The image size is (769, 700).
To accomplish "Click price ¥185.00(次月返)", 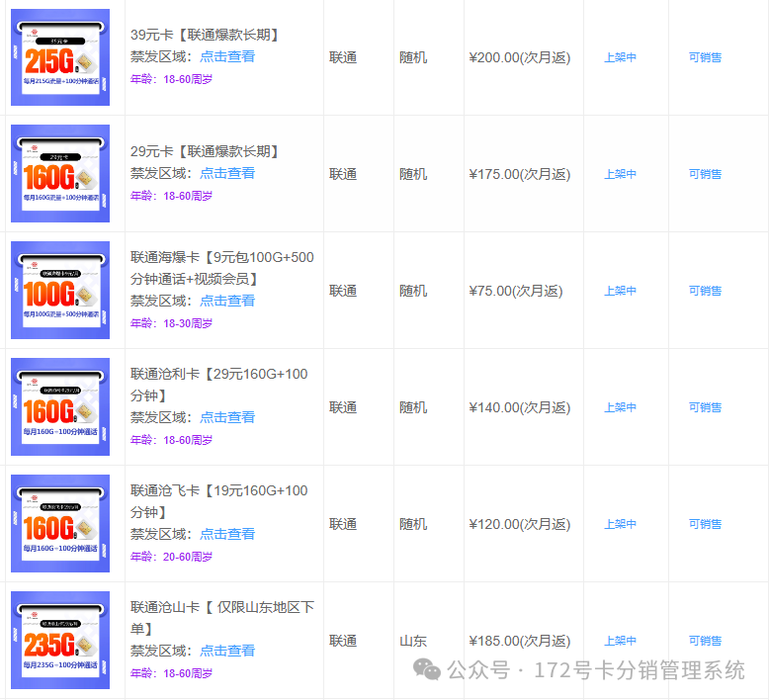I will tap(520, 641).
